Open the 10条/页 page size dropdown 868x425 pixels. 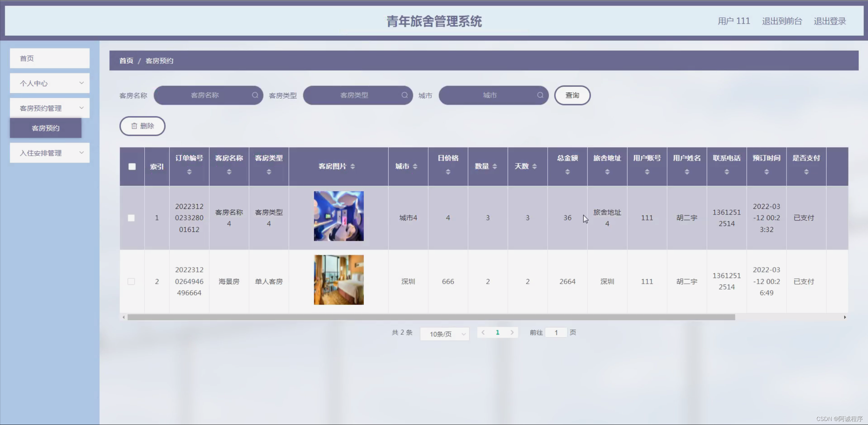coord(445,334)
